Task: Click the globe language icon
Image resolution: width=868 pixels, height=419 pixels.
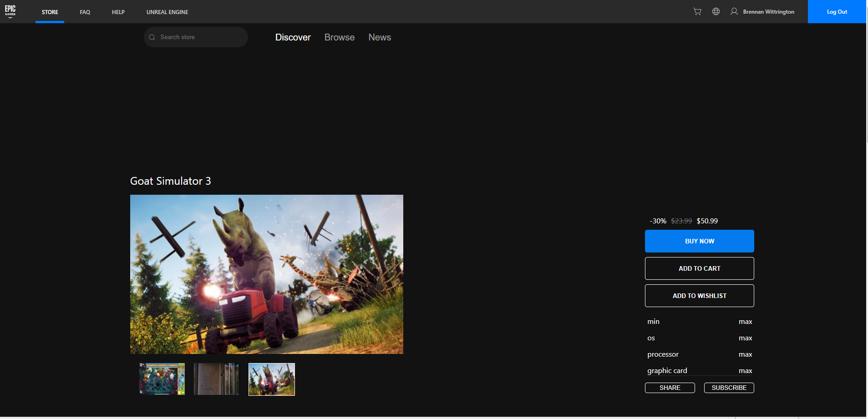Action: pos(716,11)
